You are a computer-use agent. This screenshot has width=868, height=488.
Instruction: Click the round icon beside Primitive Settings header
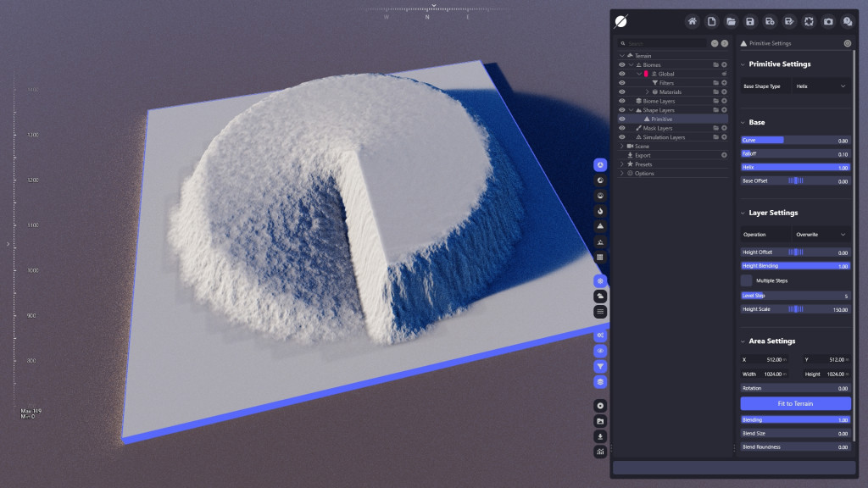[x=848, y=43]
